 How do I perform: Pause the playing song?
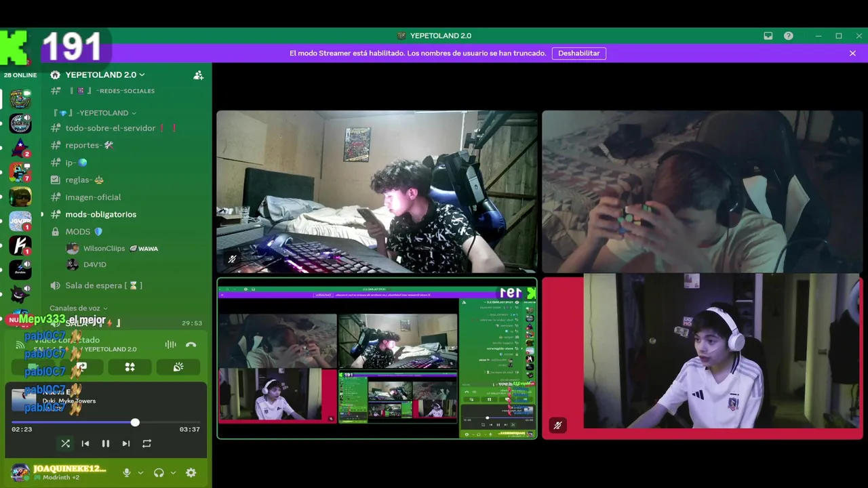coord(106,443)
